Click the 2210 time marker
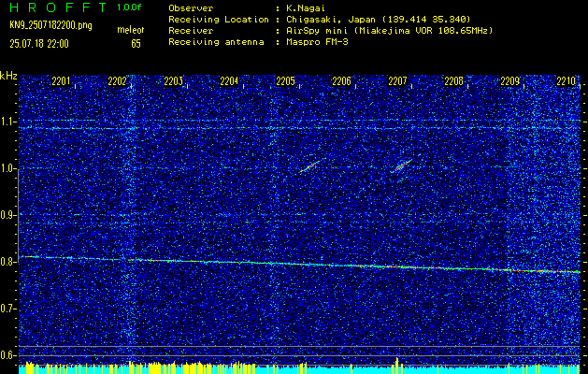588x374 pixels. (566, 81)
